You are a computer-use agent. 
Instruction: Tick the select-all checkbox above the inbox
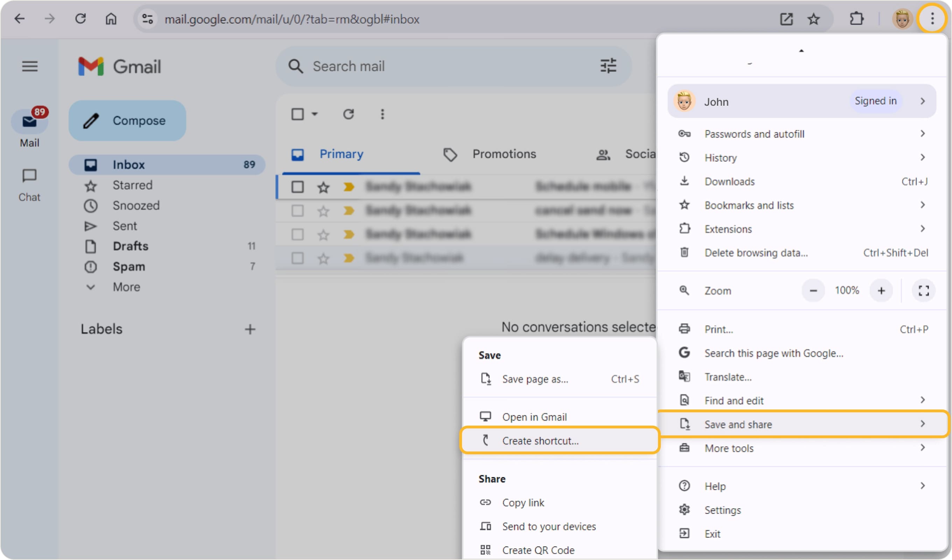(298, 114)
